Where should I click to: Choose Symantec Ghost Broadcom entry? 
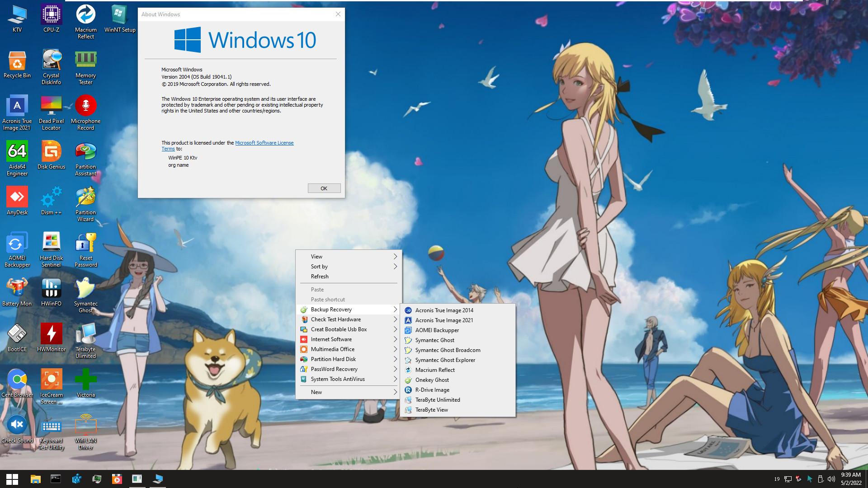458,350
